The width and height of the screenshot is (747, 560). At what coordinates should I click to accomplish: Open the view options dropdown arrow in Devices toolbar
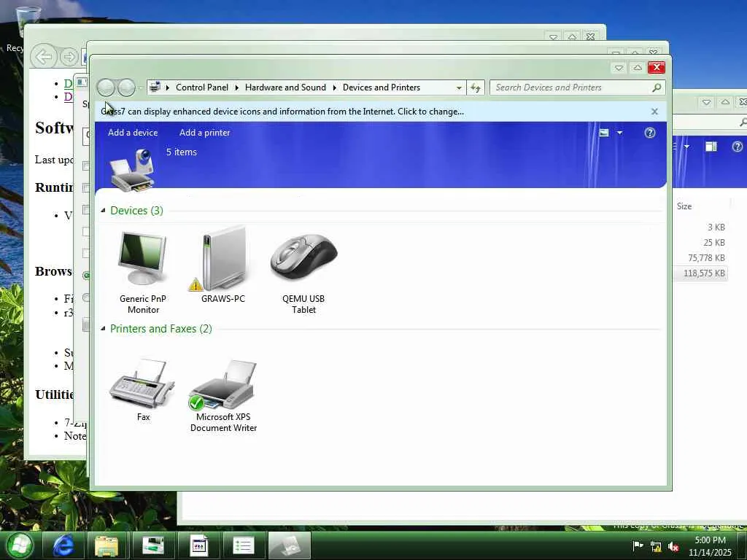(620, 133)
